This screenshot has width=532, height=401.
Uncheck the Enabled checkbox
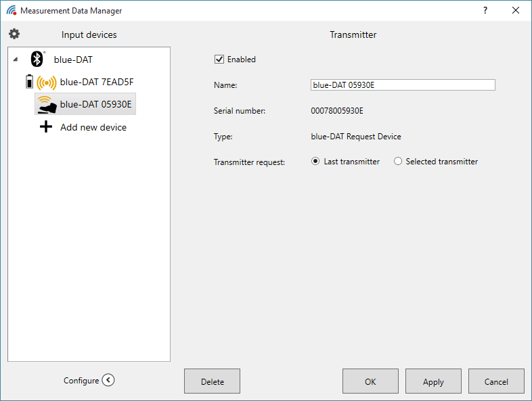click(x=219, y=59)
